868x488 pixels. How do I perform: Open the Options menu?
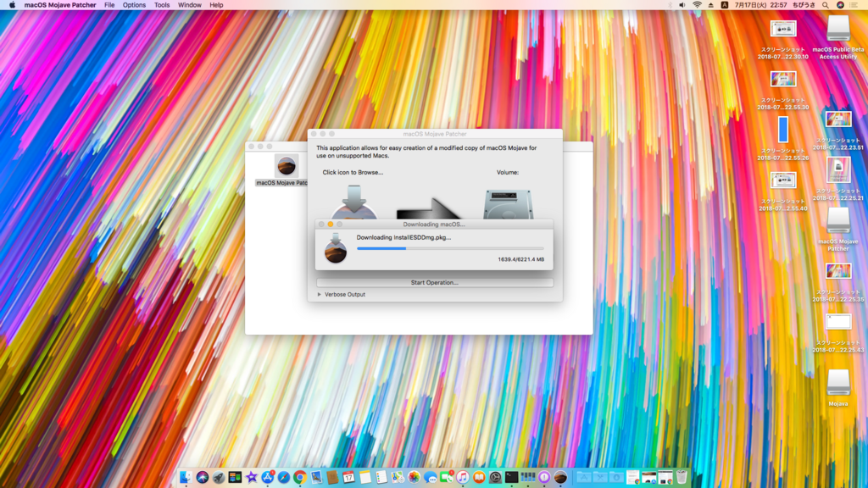[x=134, y=5]
